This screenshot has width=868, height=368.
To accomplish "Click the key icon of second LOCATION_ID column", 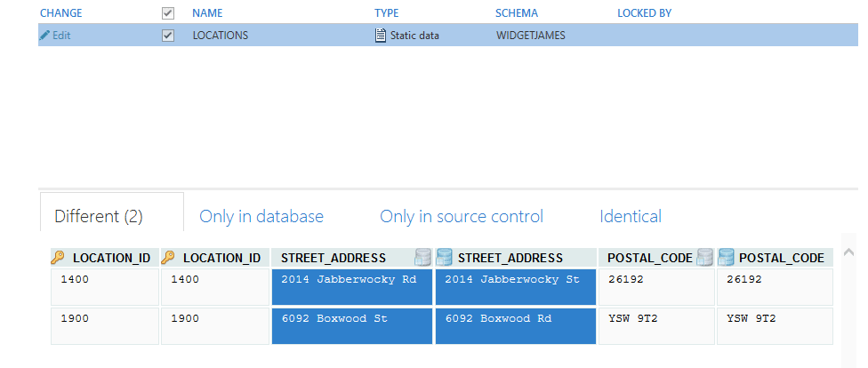I will 168,257.
